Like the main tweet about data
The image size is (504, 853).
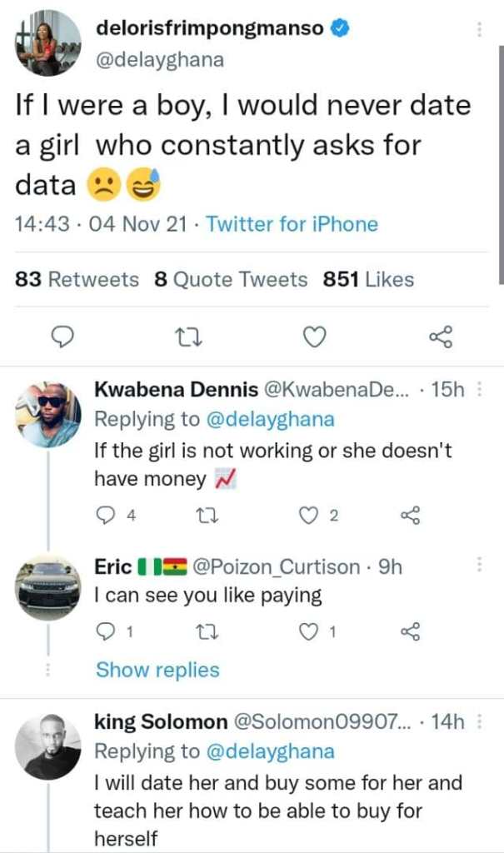tap(313, 337)
